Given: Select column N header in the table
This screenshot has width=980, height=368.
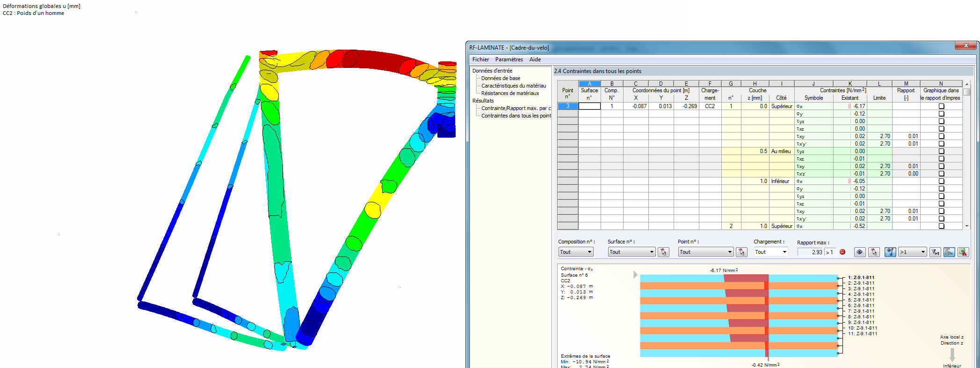Looking at the screenshot, I should [x=941, y=84].
